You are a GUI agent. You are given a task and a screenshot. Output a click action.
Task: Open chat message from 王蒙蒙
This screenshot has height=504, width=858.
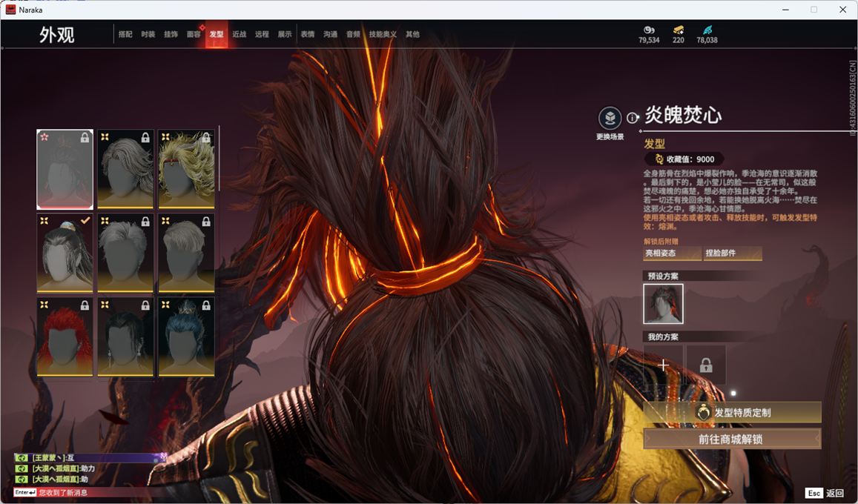tap(90, 457)
